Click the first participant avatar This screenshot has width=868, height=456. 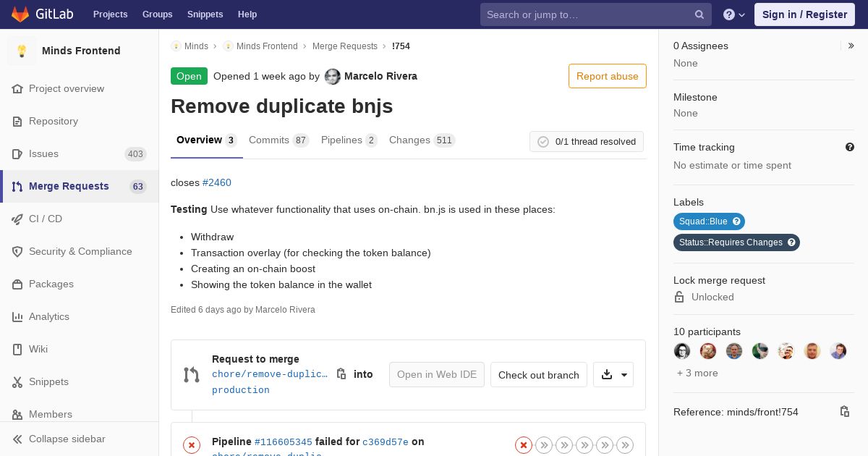[x=682, y=351]
